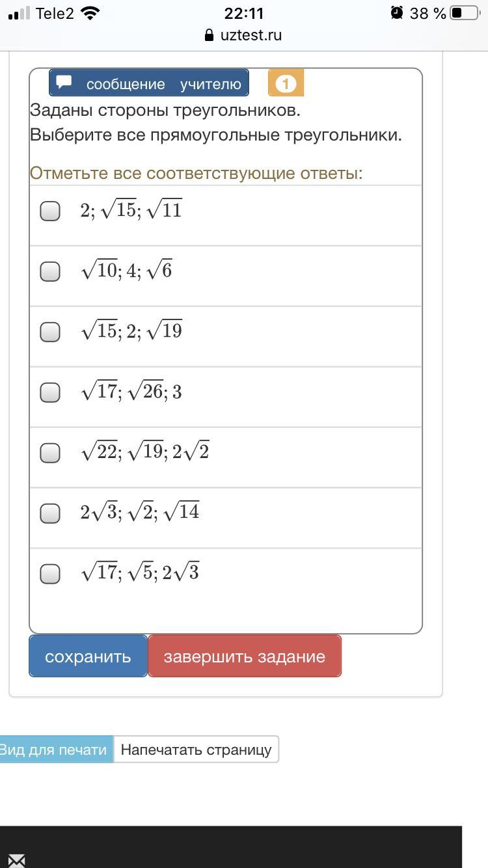Mark the √22; √19; 2√2 checkbox
The image size is (488, 868).
(x=50, y=453)
